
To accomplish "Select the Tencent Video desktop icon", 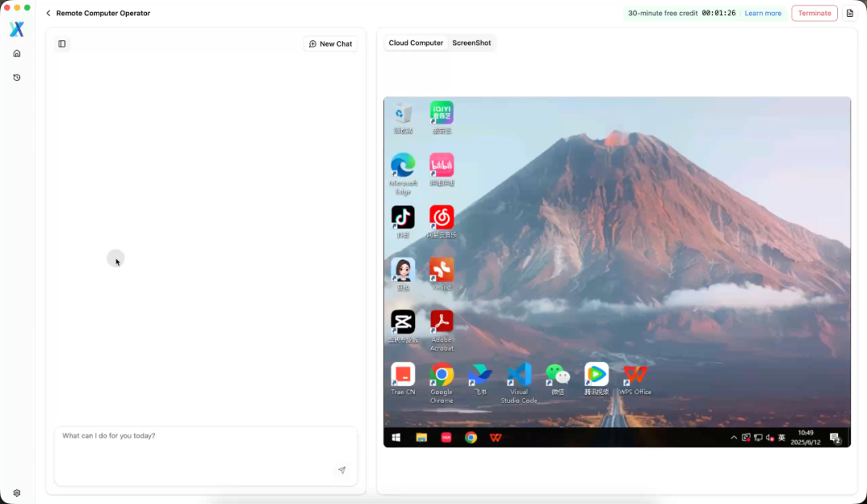I will pos(596,379).
